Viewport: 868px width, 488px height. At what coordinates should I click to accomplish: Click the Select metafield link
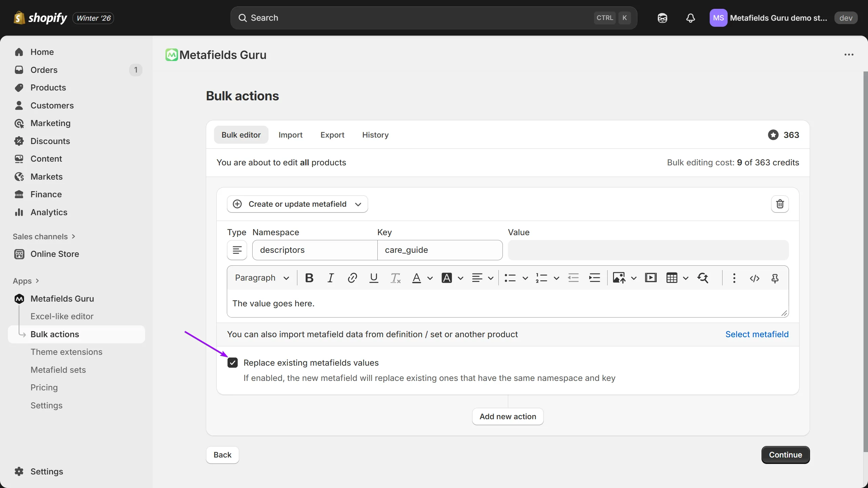pos(757,334)
